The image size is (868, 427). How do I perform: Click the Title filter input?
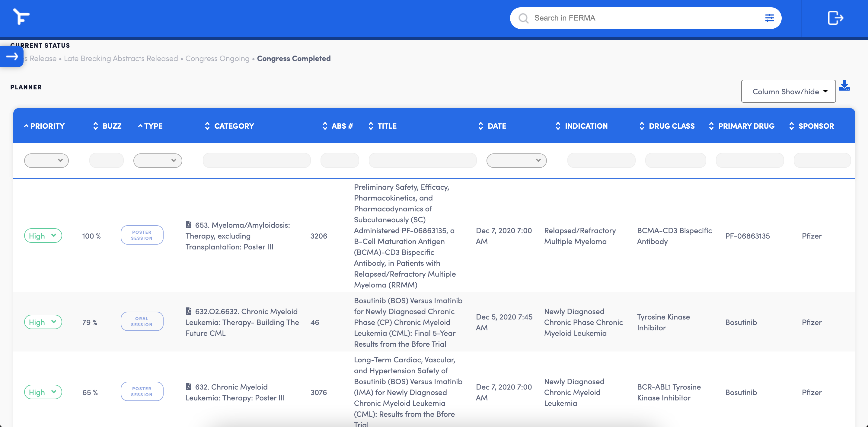(423, 160)
